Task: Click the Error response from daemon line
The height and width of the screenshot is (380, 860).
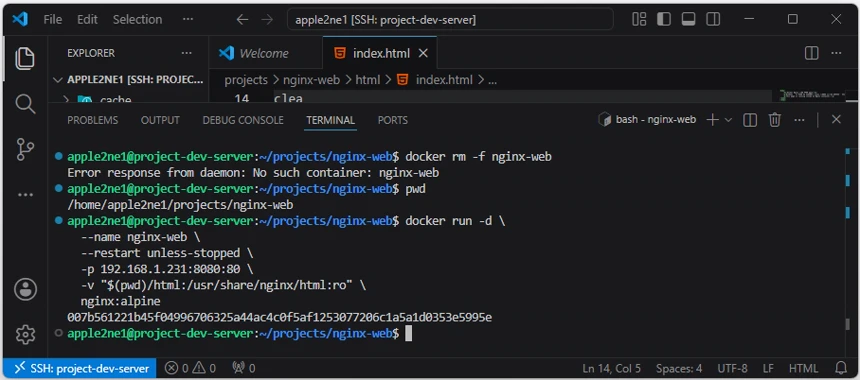Action: (x=253, y=173)
